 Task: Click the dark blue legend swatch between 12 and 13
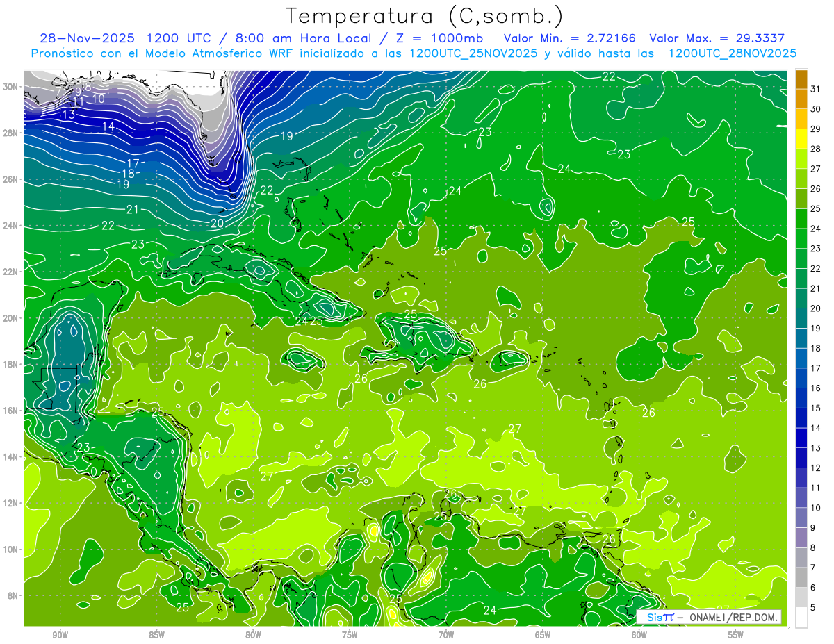pos(802,458)
